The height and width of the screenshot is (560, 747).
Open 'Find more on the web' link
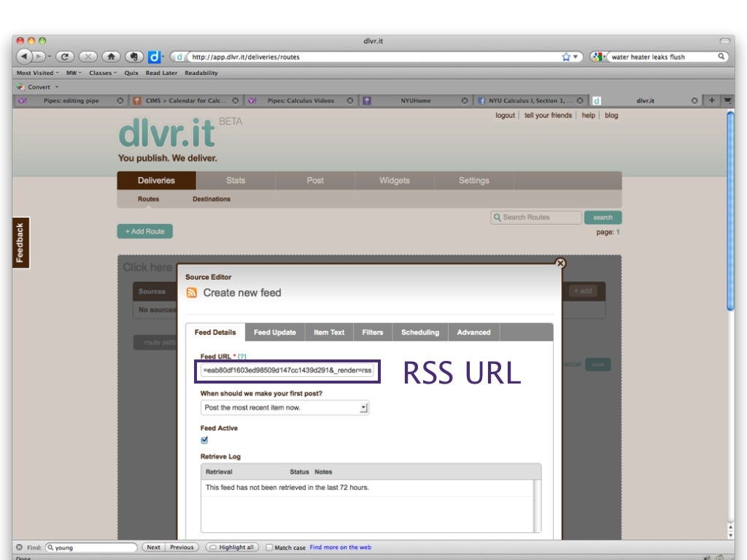click(340, 547)
